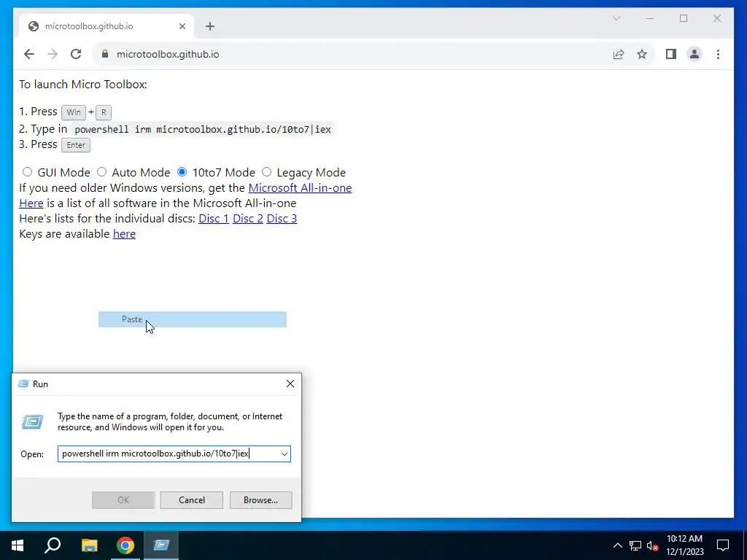Click the Run dialog title icon

(x=23, y=384)
